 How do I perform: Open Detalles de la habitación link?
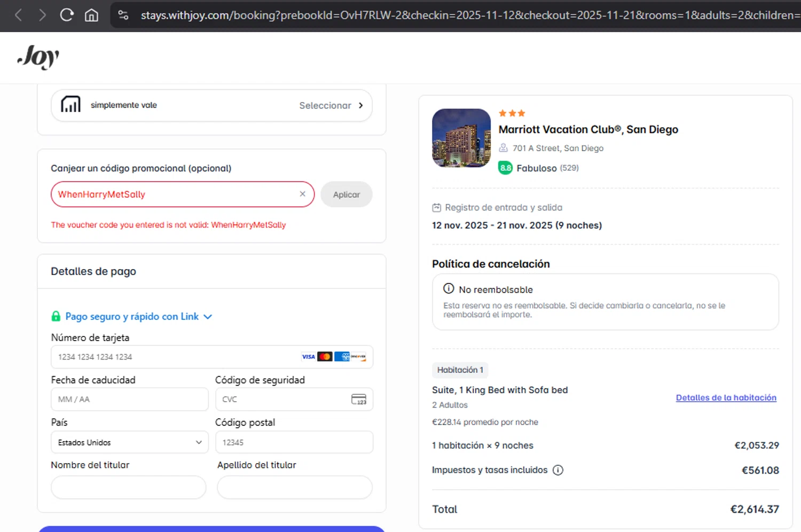point(726,397)
